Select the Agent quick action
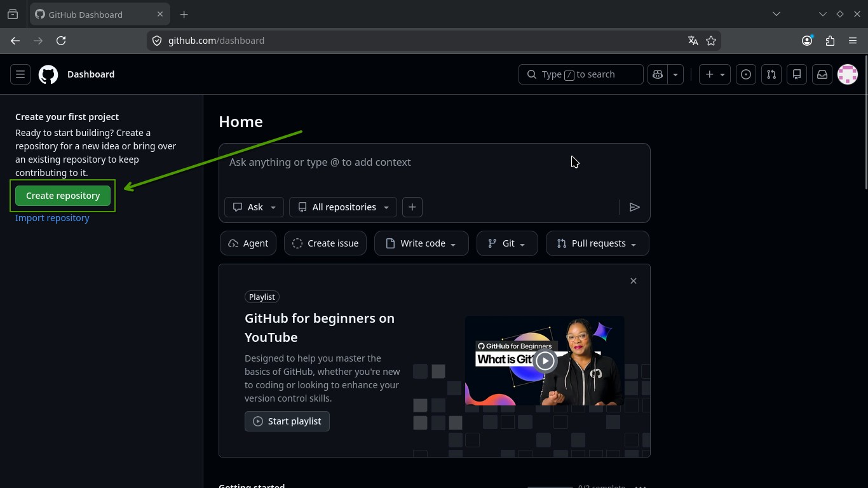Screen dimensions: 868x488 point(248,243)
